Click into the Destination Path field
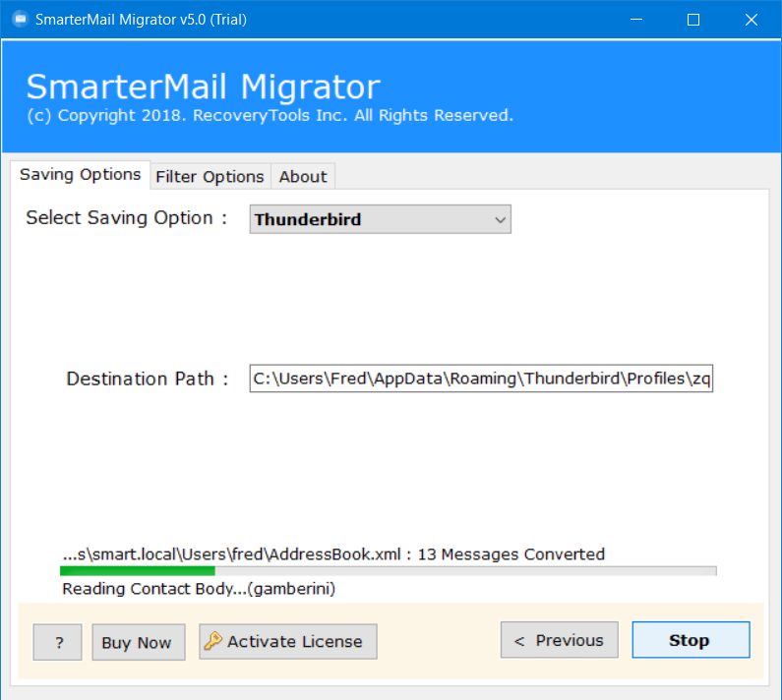The height and width of the screenshot is (700, 782). tap(481, 379)
